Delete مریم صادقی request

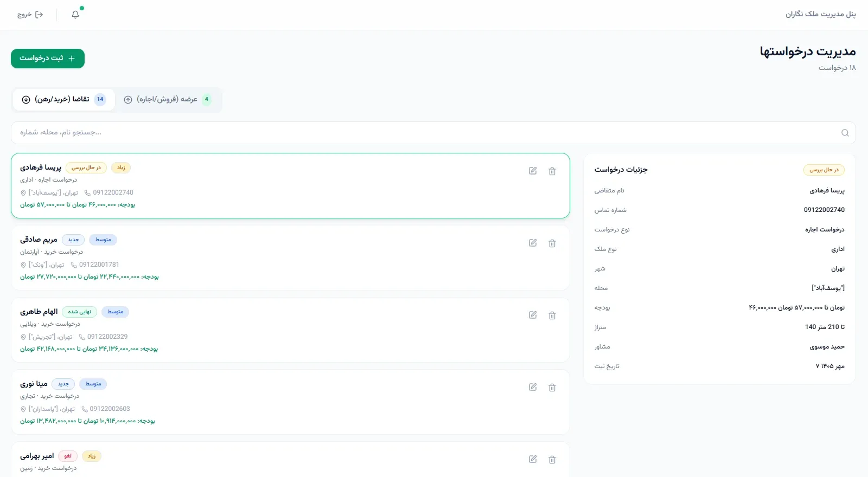pos(552,243)
